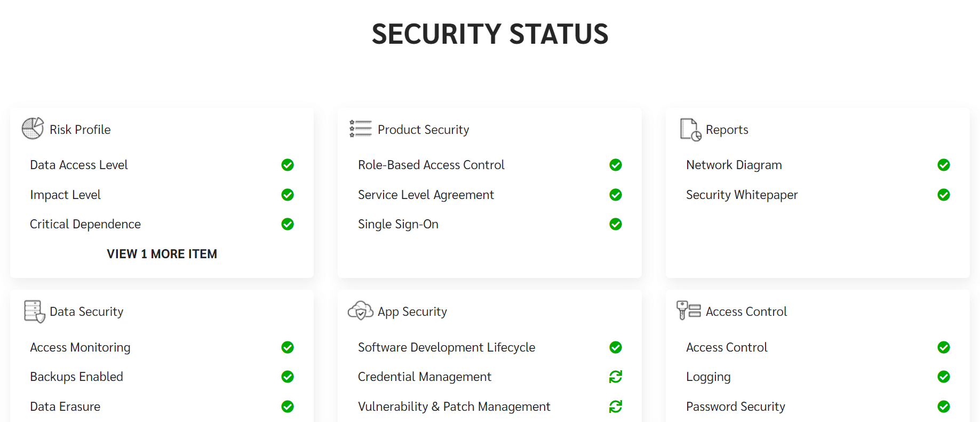
Task: Click green check next to Impact Level
Action: click(x=288, y=195)
